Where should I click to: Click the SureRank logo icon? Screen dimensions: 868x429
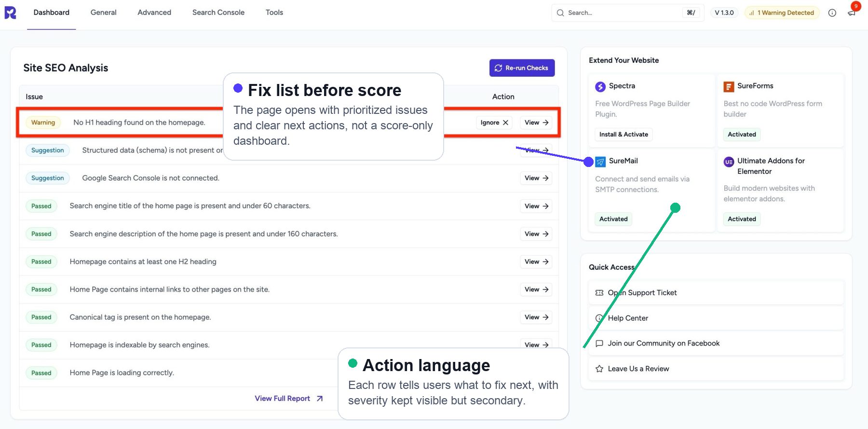[x=10, y=13]
